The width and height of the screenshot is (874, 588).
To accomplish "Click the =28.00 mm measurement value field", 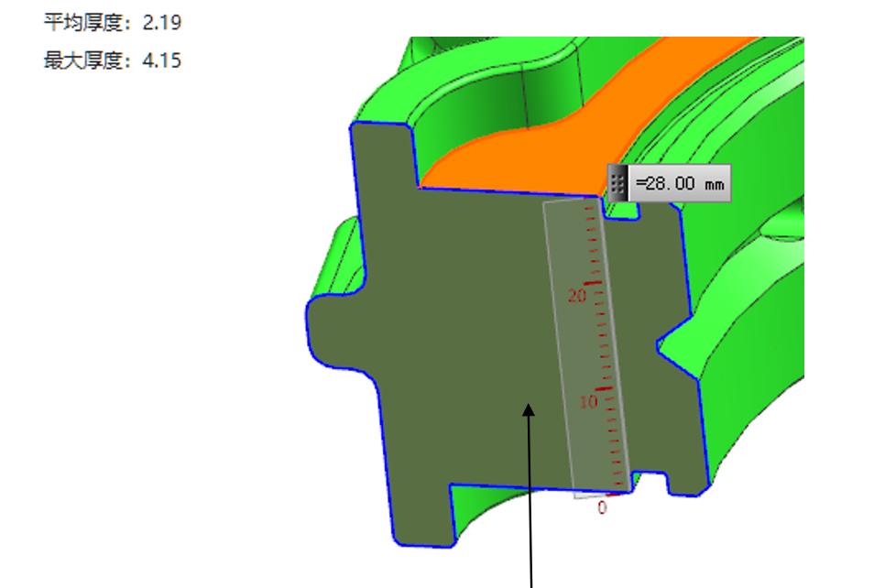I will pos(680,183).
